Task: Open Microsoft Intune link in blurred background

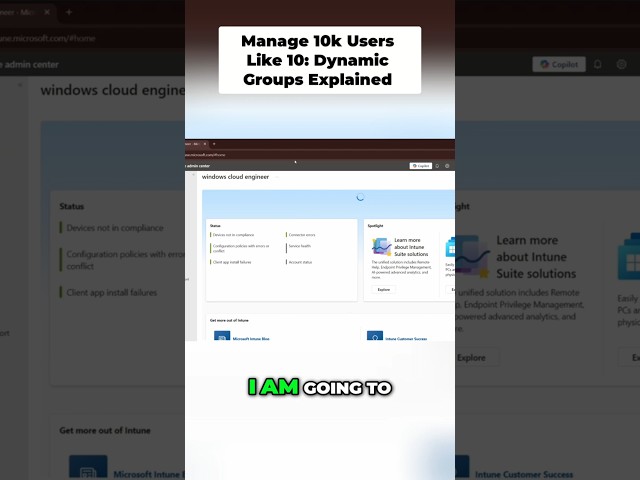Action: (x=149, y=474)
